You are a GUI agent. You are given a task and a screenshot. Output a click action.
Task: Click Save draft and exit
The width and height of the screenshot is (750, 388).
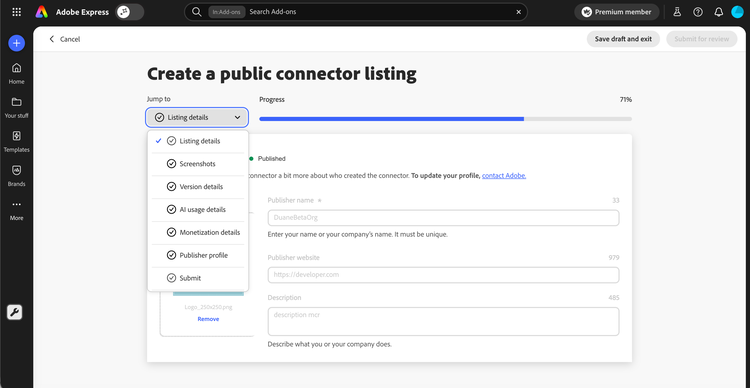tap(623, 39)
